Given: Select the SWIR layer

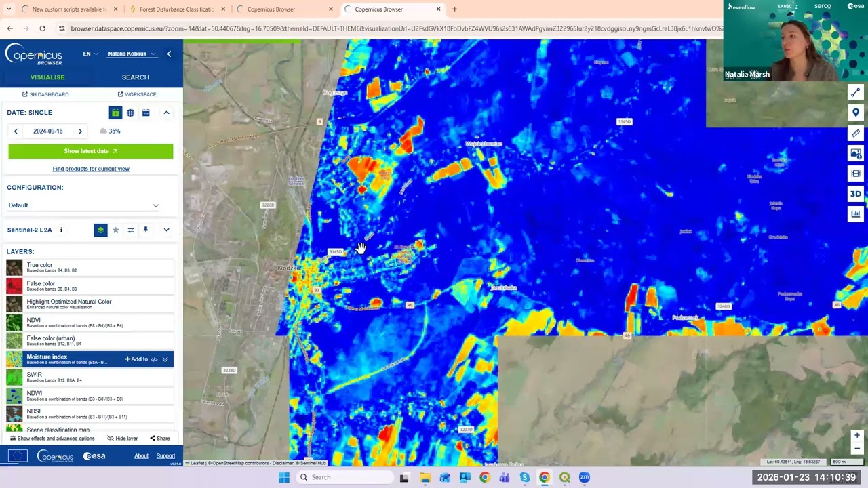Looking at the screenshot, I should pos(90,377).
